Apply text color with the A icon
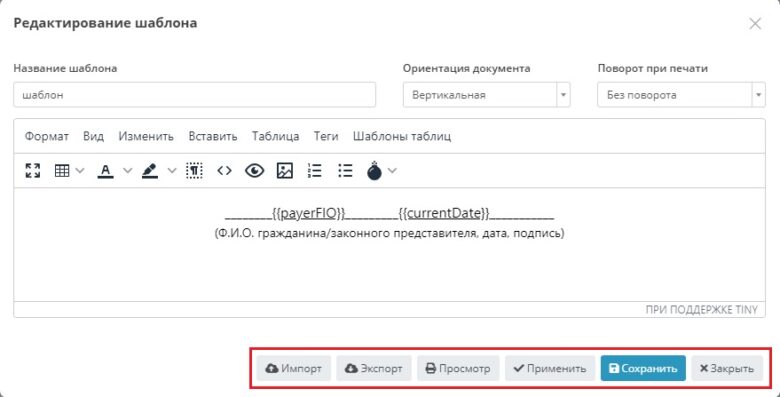The image size is (780, 397). pyautogui.click(x=105, y=171)
